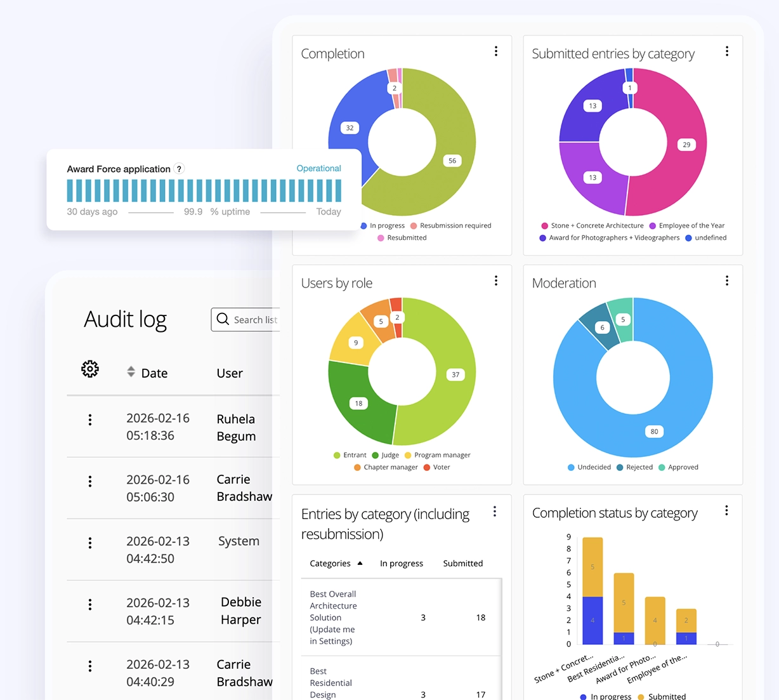This screenshot has height=700, width=779.
Task: Open row actions for Ruhela Begum entry
Action: click(x=90, y=419)
